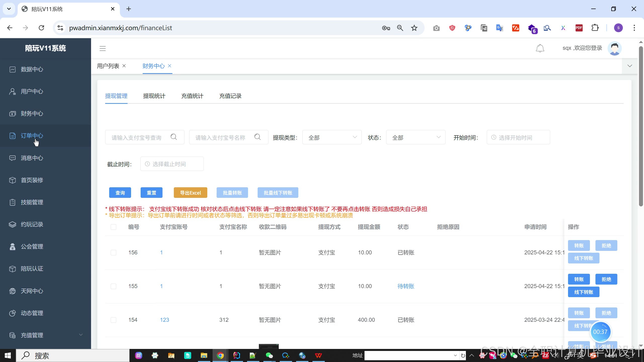Click the 天网中心 sidebar icon
This screenshot has height=362, width=644.
pyautogui.click(x=12, y=291)
